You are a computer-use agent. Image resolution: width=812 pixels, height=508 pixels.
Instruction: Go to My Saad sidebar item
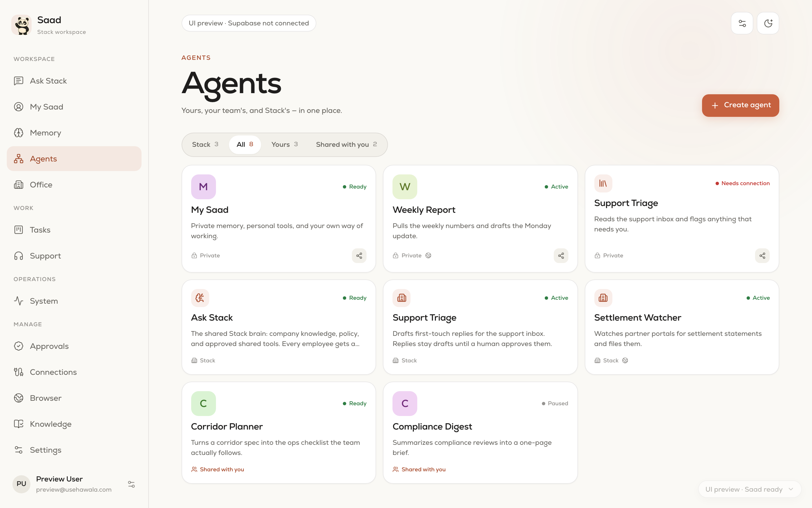[74, 107]
